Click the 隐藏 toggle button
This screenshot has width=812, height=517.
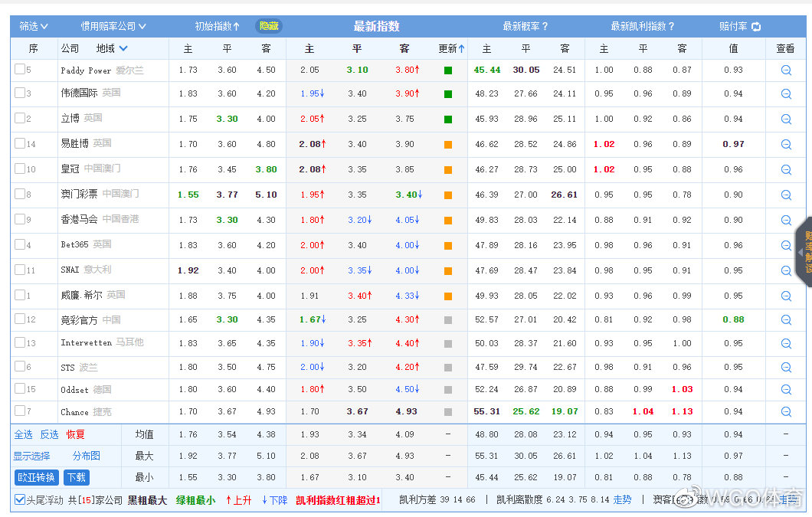(269, 26)
